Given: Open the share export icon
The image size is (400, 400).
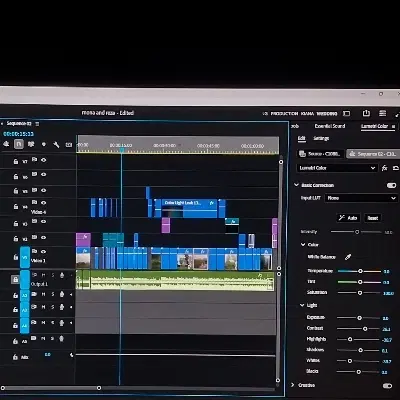Looking at the screenshot, I should tap(366, 113).
